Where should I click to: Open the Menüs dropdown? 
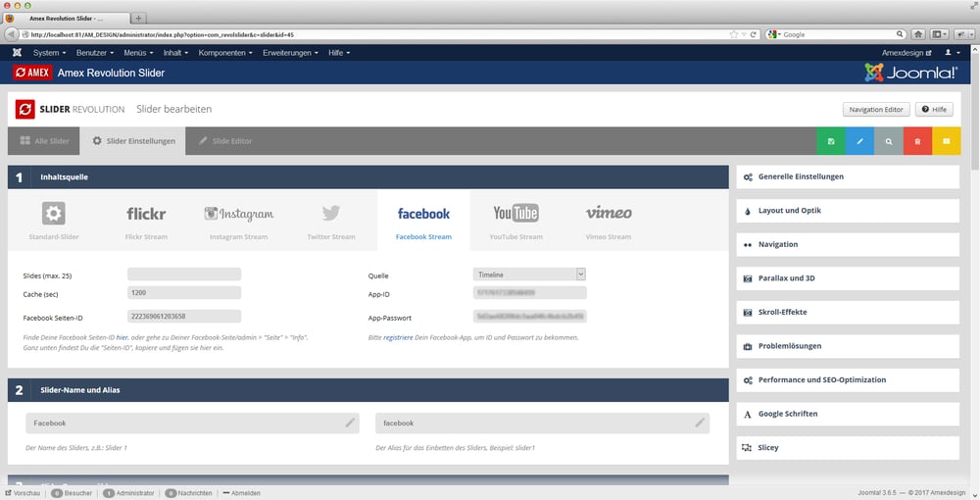point(138,53)
